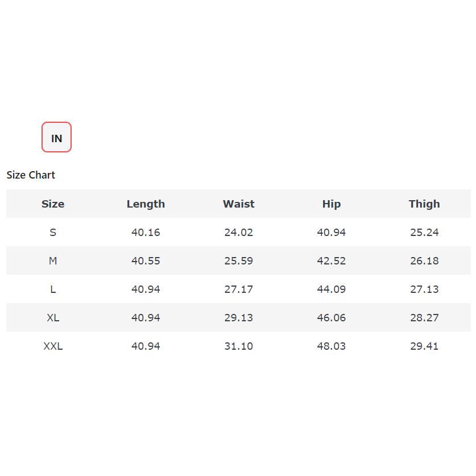Select the Size column header

click(x=53, y=204)
